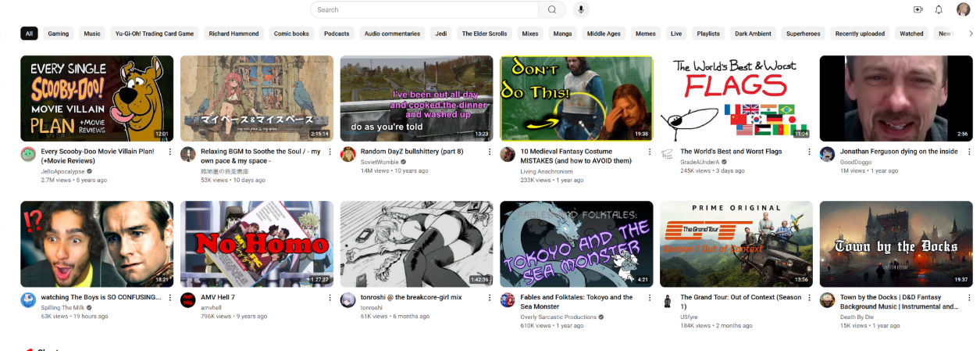Open Living Anachronism channel avatar

[508, 154]
